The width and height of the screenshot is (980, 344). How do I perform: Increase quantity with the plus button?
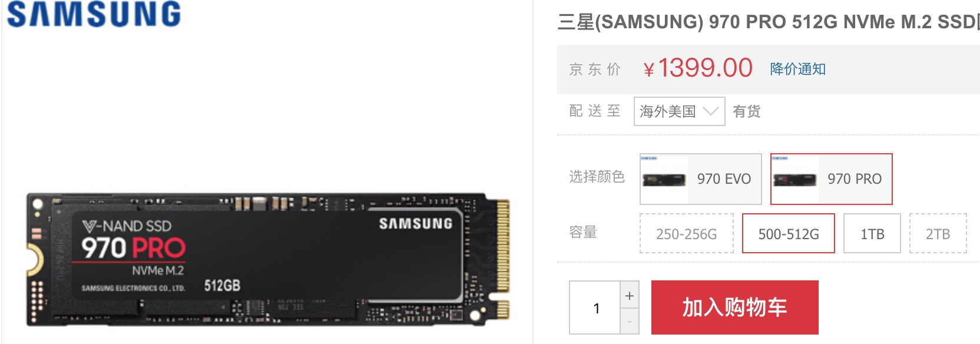click(630, 295)
